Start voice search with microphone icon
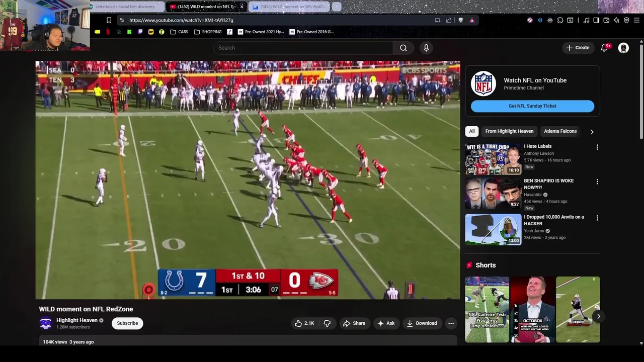Screen dimensions: 644x362 426,48
